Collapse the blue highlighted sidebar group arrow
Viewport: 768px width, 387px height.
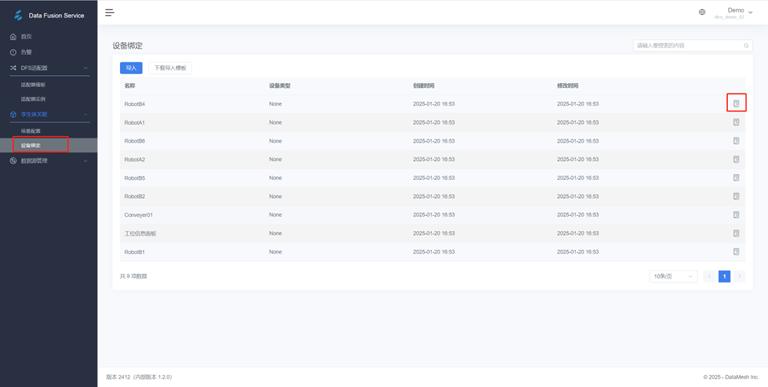[85, 114]
